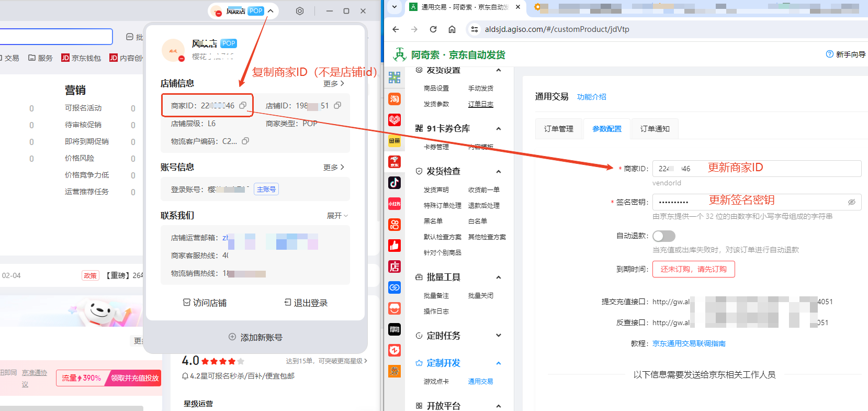The width and height of the screenshot is (868, 411).
Task: Focus the 签名密钥 input field
Action: (x=757, y=202)
